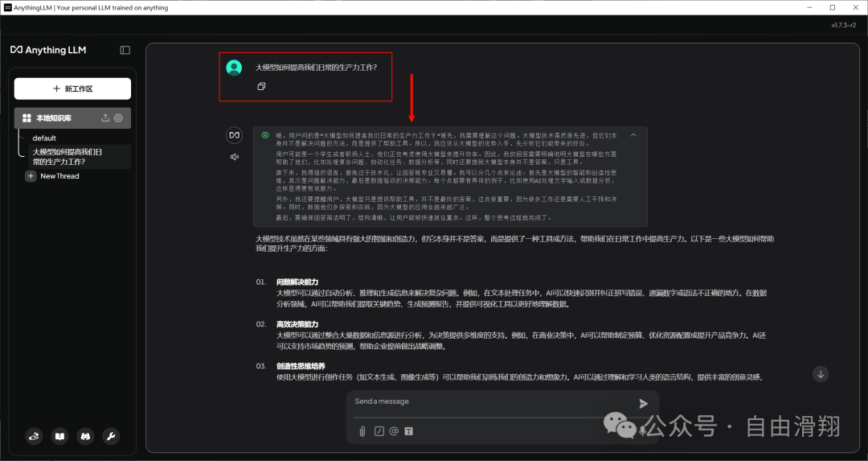
Task: Click the heading 高效决策能力
Action: (297, 324)
